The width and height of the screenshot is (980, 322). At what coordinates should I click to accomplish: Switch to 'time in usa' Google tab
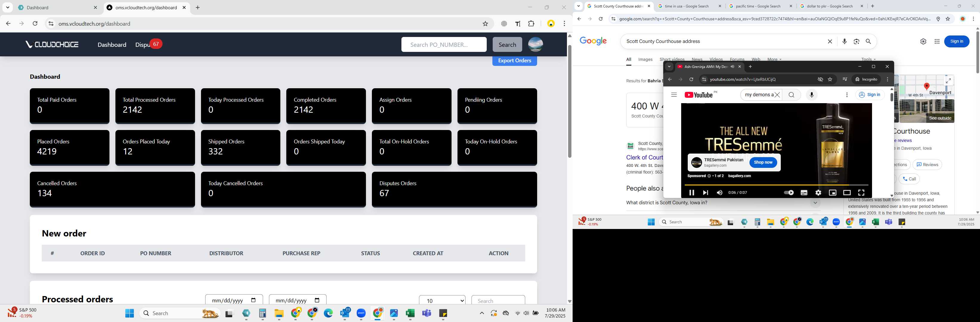click(x=689, y=6)
